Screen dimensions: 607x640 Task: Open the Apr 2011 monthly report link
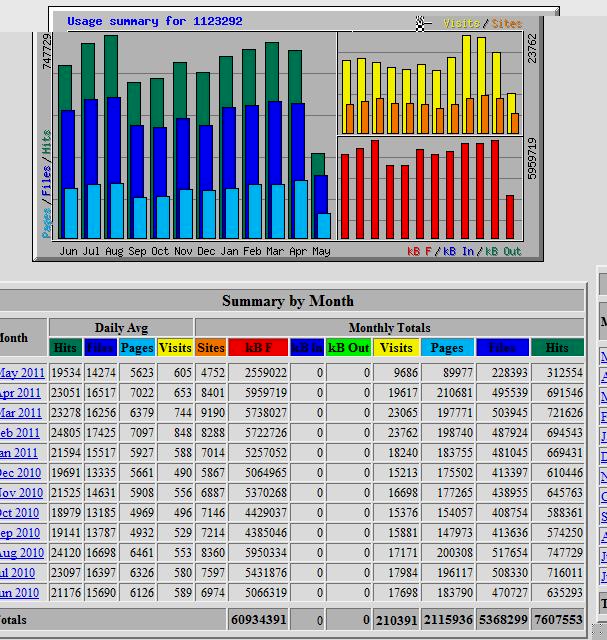[x=22, y=393]
